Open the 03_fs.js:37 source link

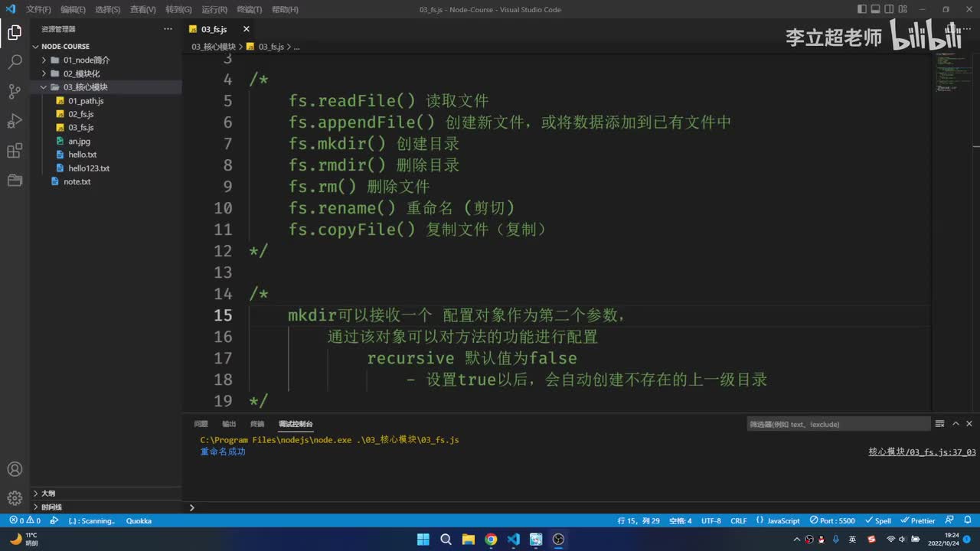[922, 452]
